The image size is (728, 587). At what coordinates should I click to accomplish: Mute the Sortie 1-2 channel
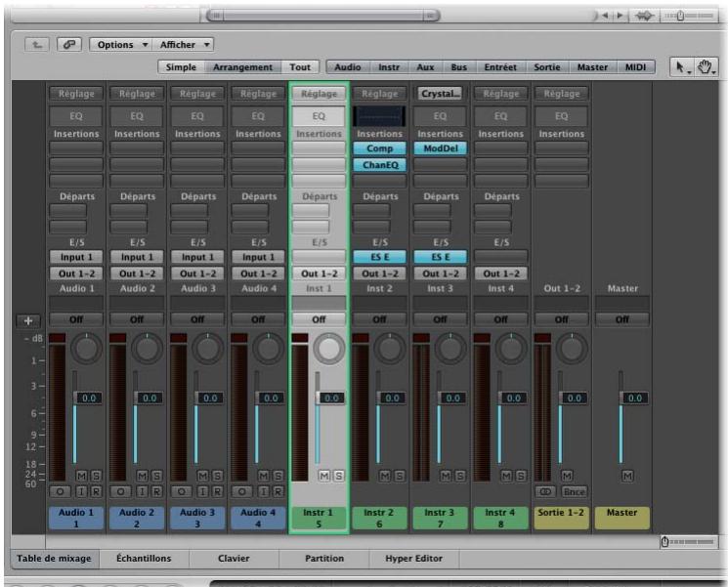tap(567, 476)
